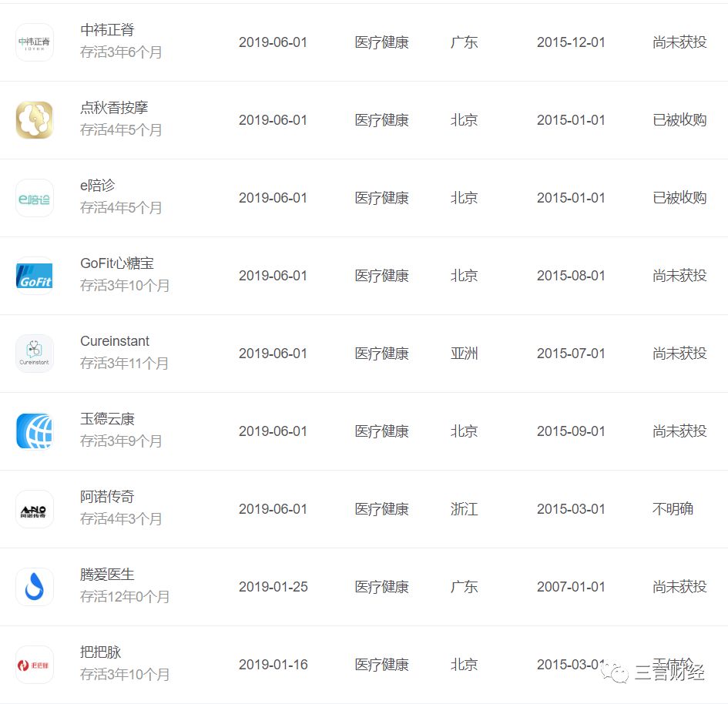The width and height of the screenshot is (728, 704).
Task: Select 医疗健康 in the 玉德云康 row
Action: (381, 431)
